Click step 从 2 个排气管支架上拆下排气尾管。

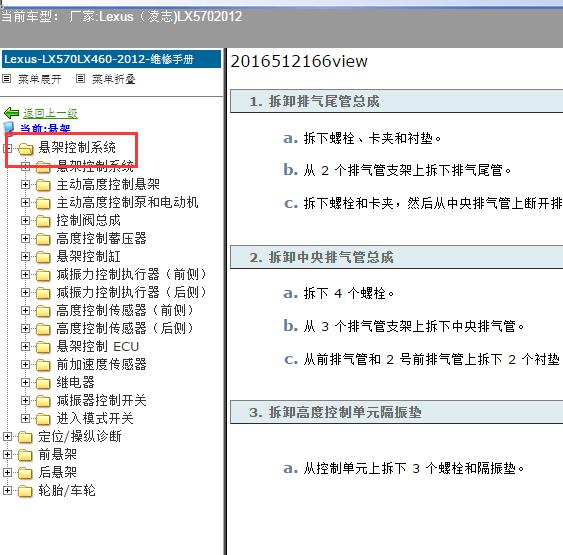tap(408, 171)
